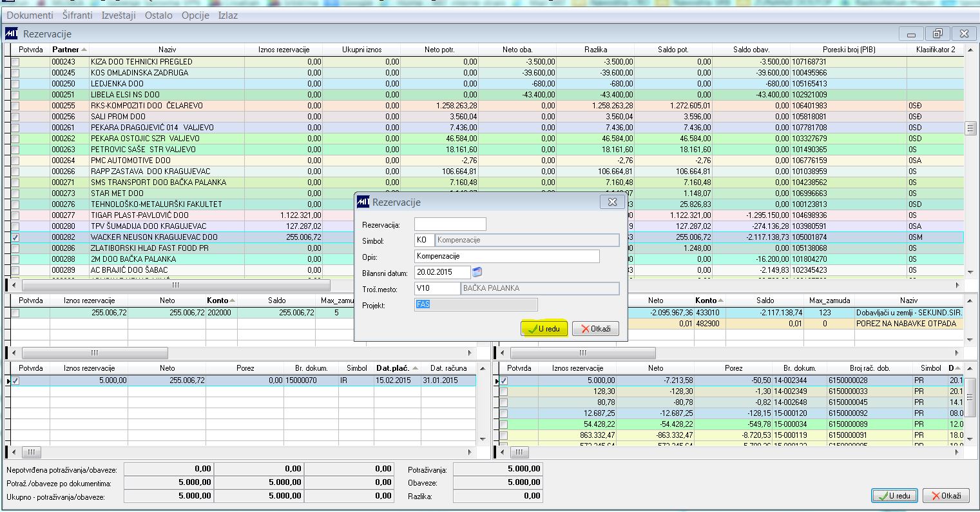Click the bottom arrow of the partner grid's vertical scrollbar
Screen dimensions: 980x512
click(970, 273)
